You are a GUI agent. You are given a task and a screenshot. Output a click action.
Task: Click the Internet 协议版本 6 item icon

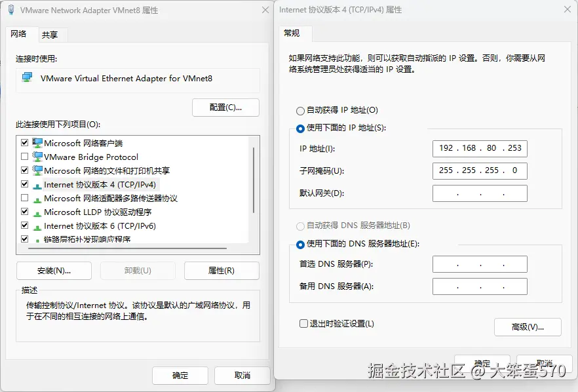click(x=37, y=227)
